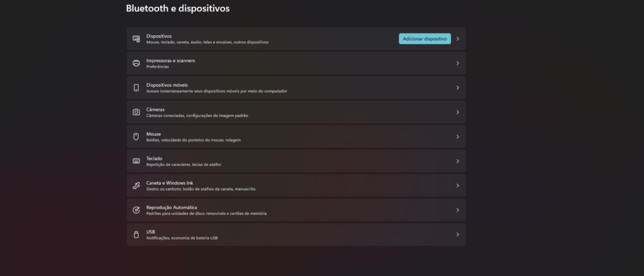
Task: Expand the Câmeras row chevron
Action: [x=458, y=112]
